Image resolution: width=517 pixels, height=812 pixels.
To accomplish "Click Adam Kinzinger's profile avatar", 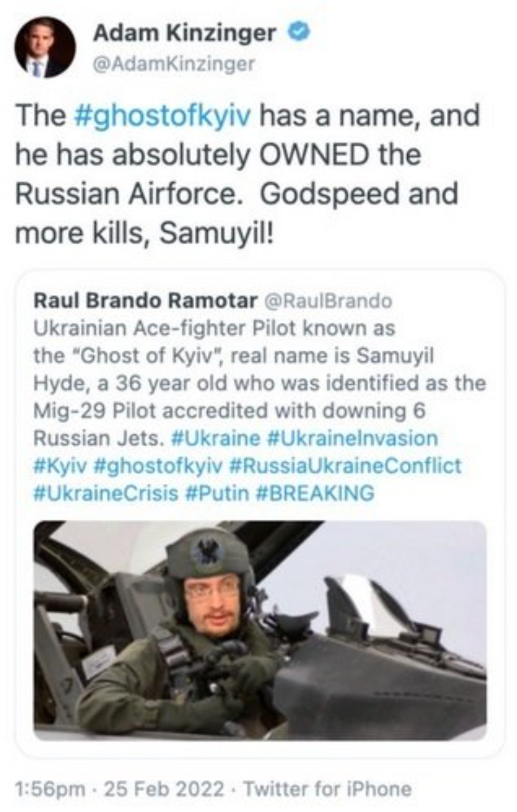I will (x=45, y=48).
